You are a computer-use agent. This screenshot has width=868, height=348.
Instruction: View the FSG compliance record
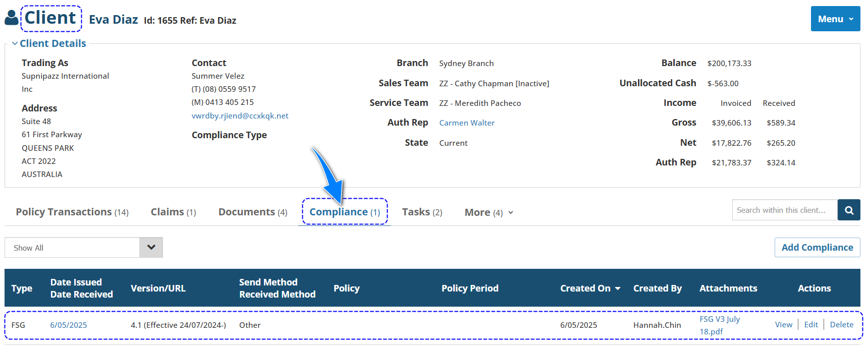783,325
